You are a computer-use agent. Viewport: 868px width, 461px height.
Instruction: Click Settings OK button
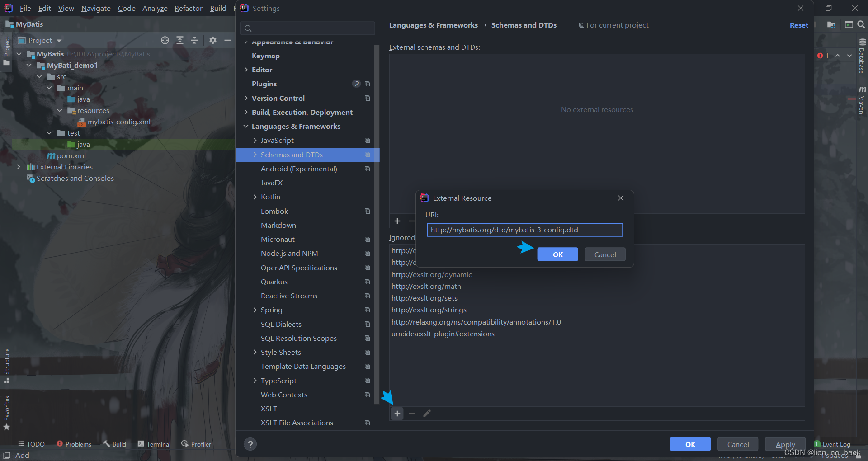[690, 444]
